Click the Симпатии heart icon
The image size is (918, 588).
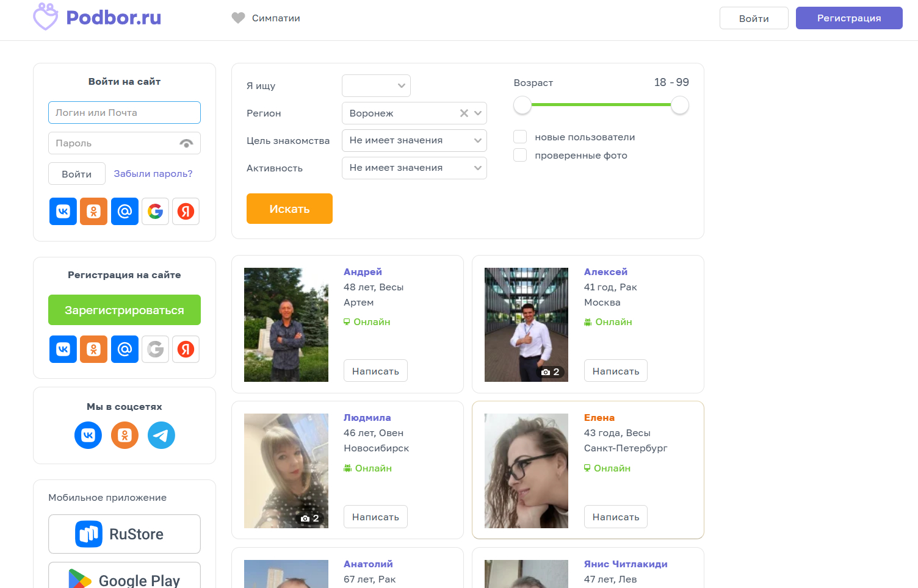coord(238,18)
